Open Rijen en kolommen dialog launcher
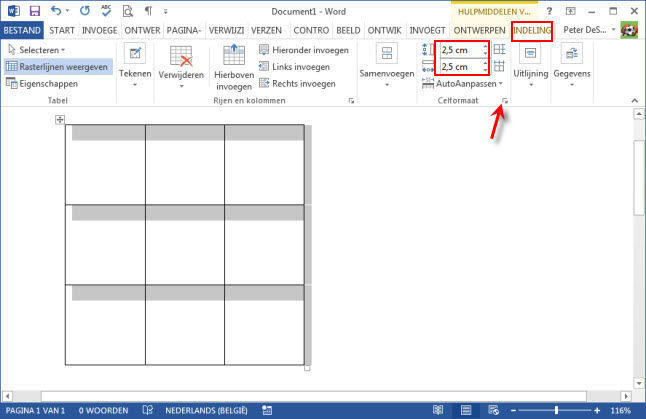Image resolution: width=646 pixels, height=419 pixels. (351, 101)
